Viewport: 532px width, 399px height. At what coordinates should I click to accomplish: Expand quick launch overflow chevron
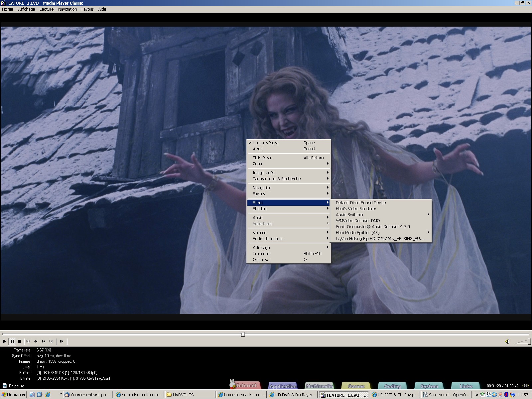pos(60,394)
